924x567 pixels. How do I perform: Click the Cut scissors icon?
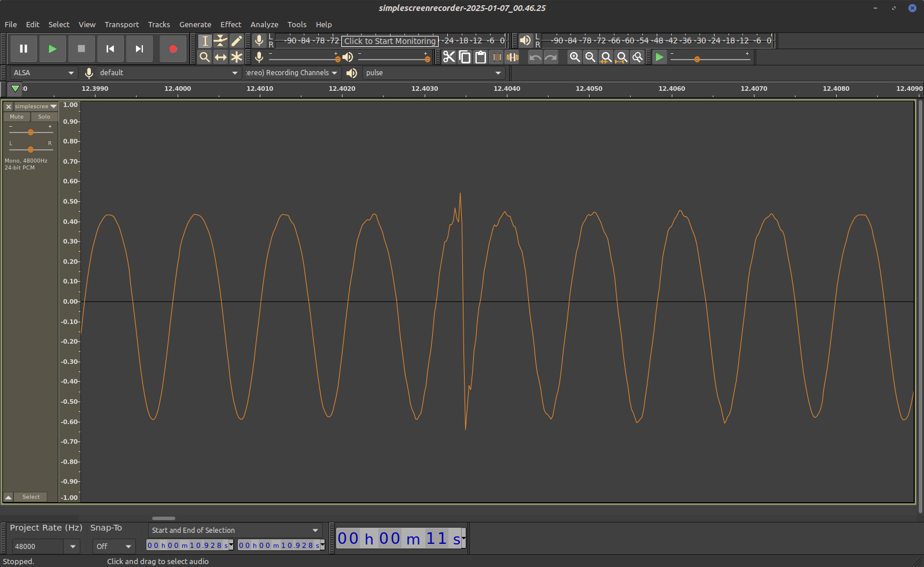tap(449, 57)
